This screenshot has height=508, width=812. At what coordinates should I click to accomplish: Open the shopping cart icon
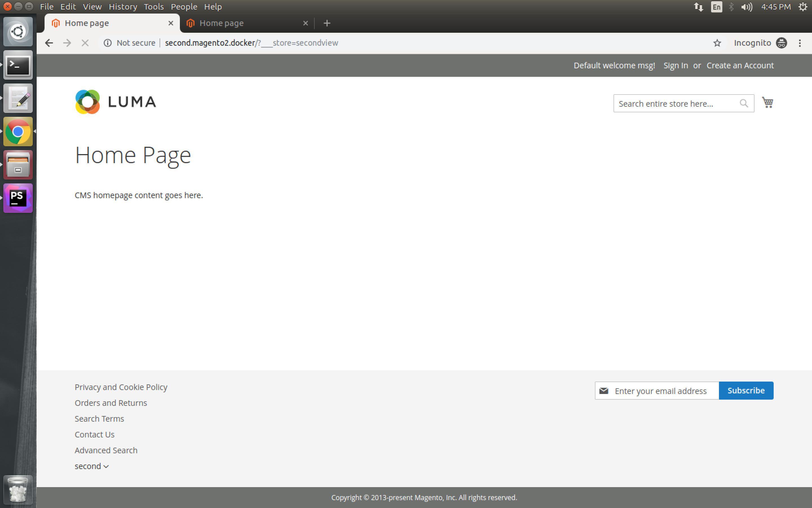tap(767, 102)
